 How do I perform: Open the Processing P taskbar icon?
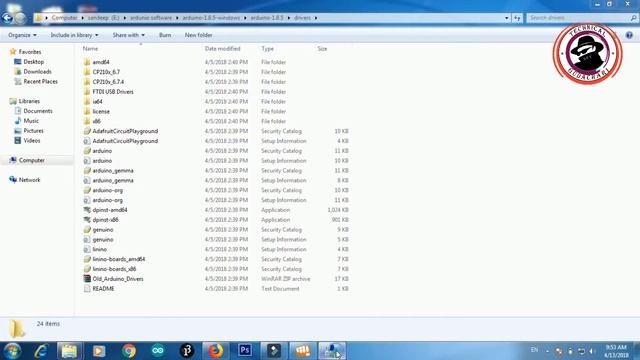pyautogui.click(x=187, y=351)
